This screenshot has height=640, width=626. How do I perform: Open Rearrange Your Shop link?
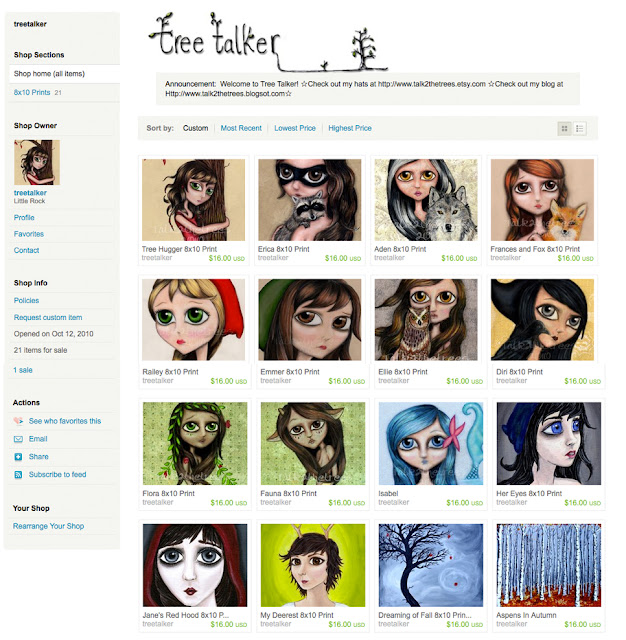point(48,526)
